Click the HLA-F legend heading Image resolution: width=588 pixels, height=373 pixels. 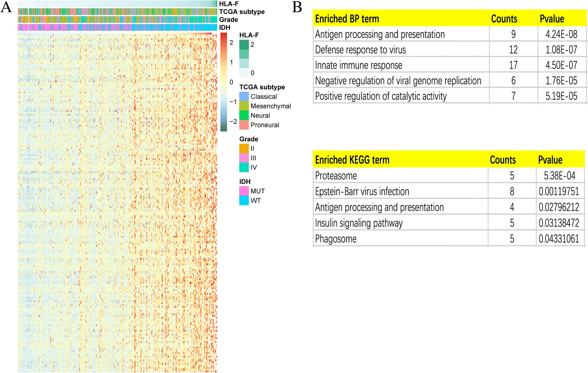[x=249, y=35]
